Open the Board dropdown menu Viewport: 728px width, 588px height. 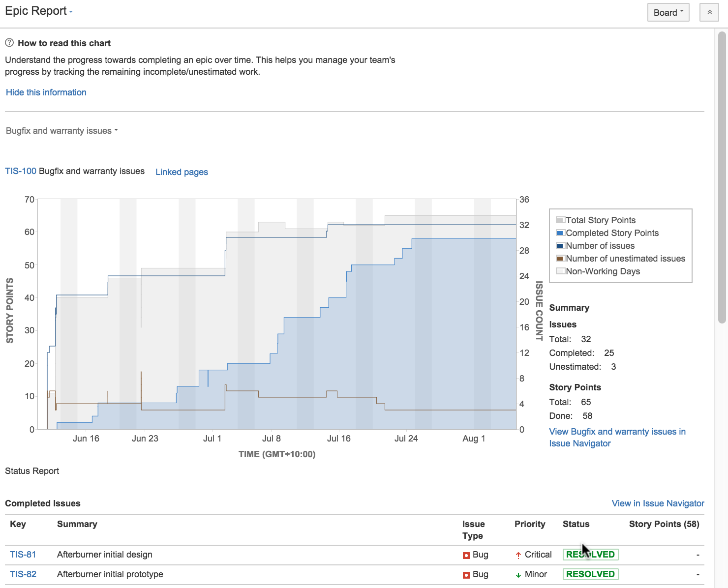click(x=668, y=12)
